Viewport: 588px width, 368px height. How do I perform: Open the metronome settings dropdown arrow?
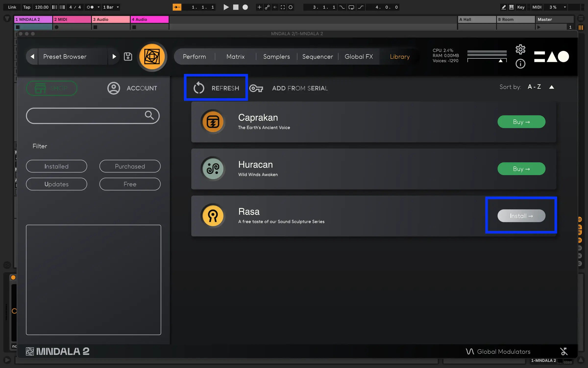click(98, 7)
